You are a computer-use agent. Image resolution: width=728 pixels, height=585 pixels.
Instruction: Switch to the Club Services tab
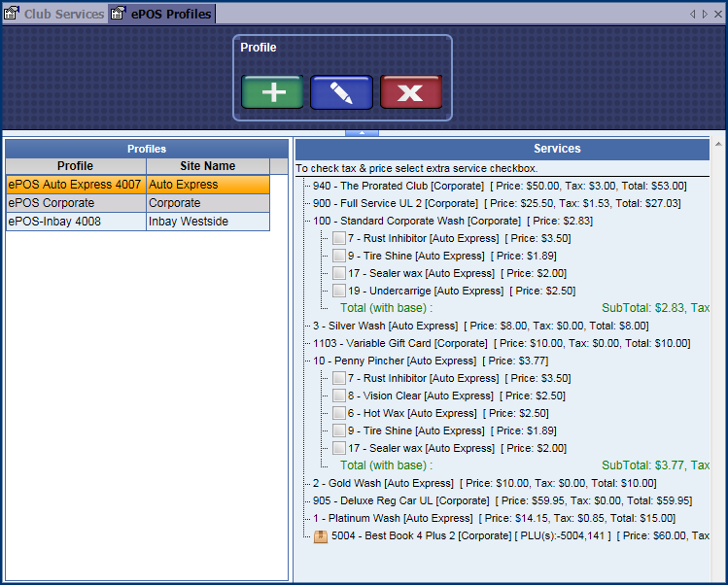coord(63,14)
